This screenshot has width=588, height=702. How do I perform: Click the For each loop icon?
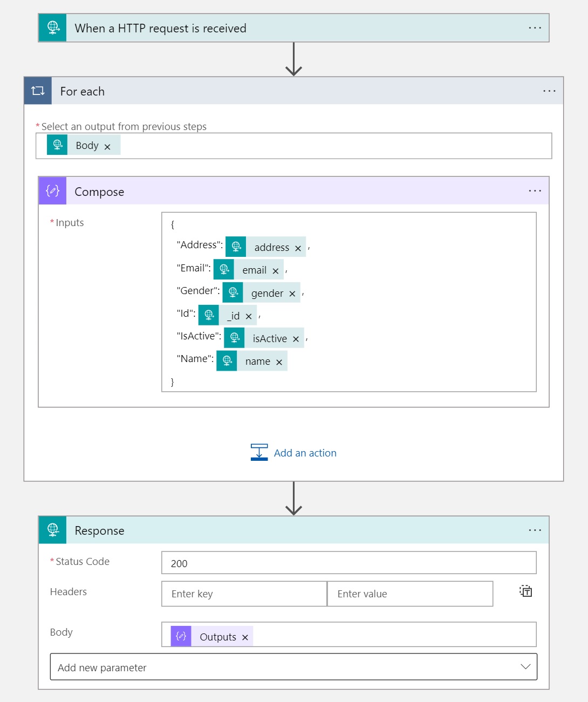(x=38, y=91)
